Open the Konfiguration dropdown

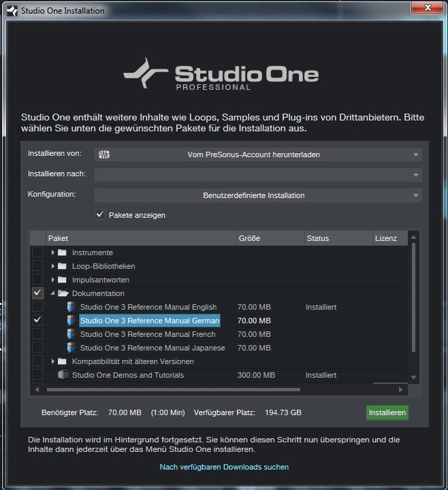click(x=258, y=195)
